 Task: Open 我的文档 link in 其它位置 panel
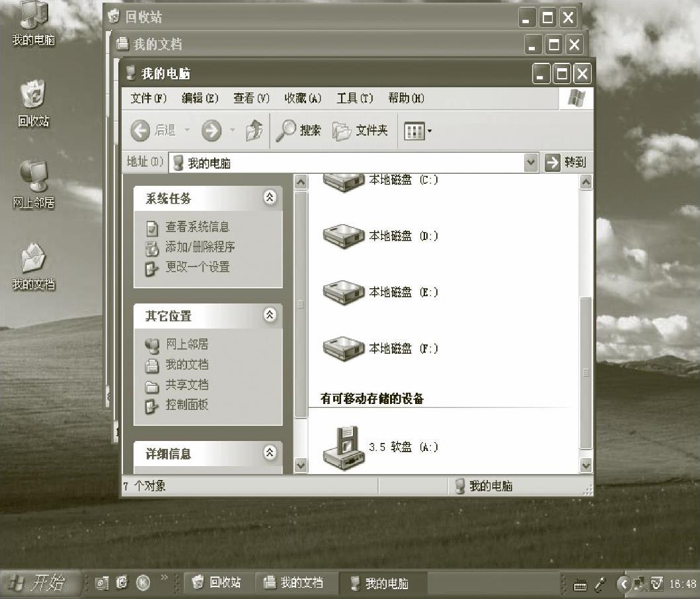186,364
